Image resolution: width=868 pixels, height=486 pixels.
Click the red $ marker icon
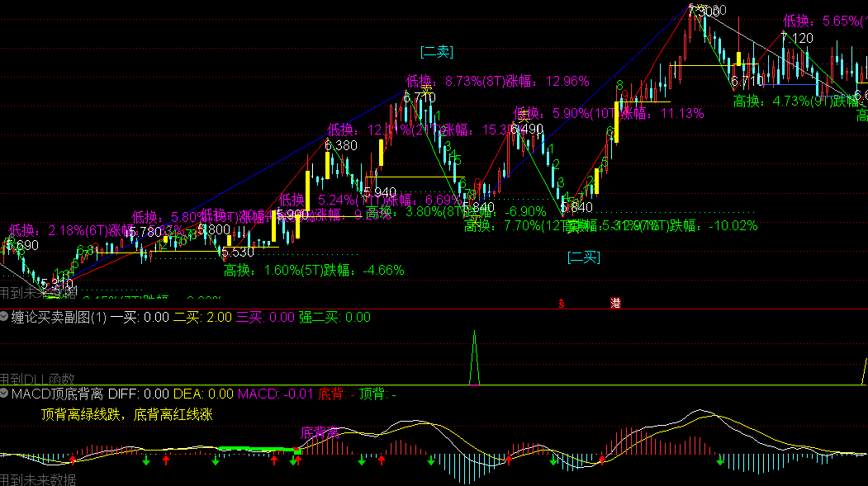pos(562,304)
